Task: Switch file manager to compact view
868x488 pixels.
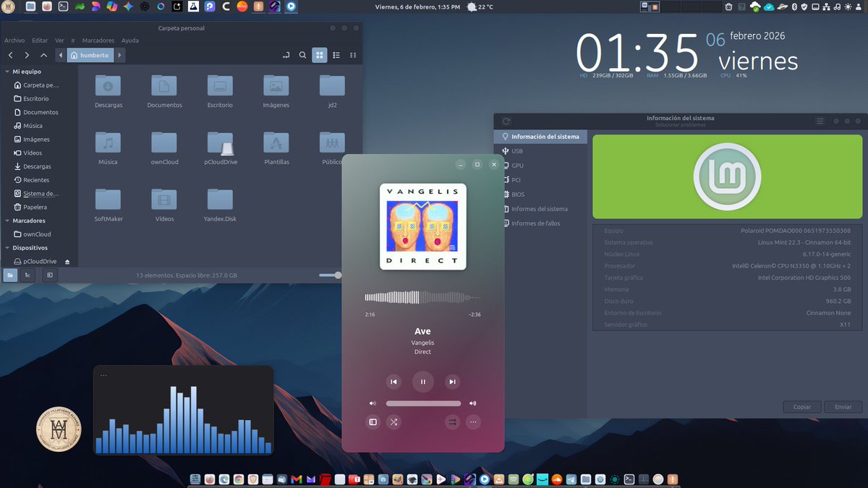Action: click(x=353, y=55)
